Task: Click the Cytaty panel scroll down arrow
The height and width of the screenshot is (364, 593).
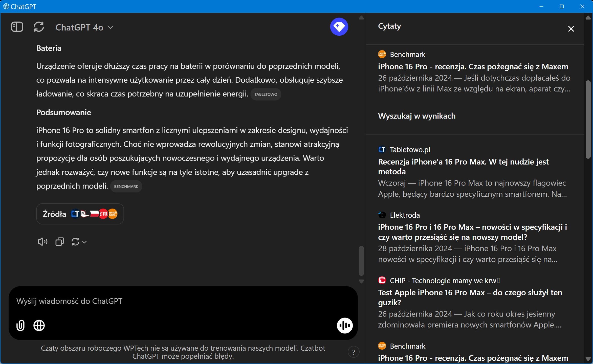Action: 588,359
